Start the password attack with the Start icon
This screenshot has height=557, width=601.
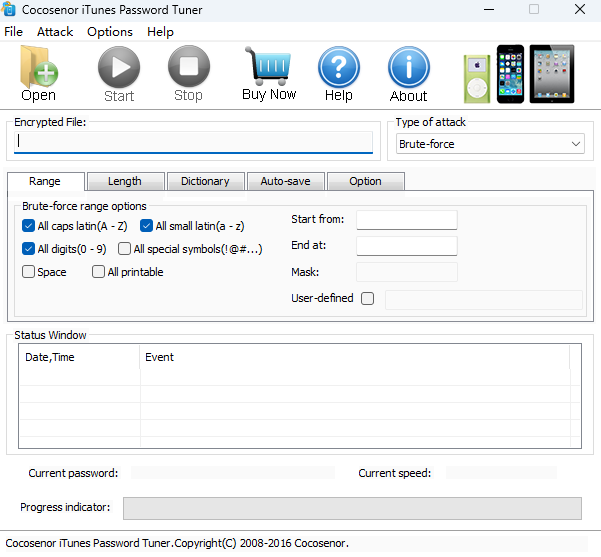point(119,74)
